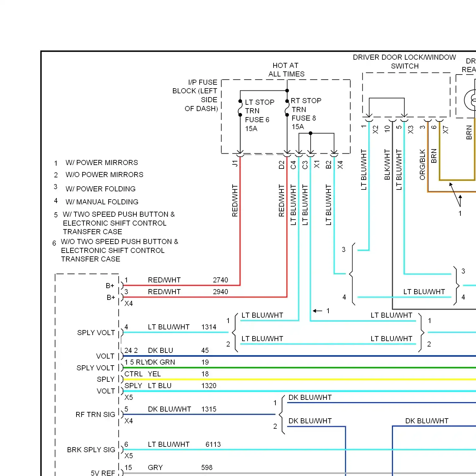Click the "DRIVER DOOR LOCK/WINDOW SWITCH" heading
The width and height of the screenshot is (476, 476).
(405, 62)
